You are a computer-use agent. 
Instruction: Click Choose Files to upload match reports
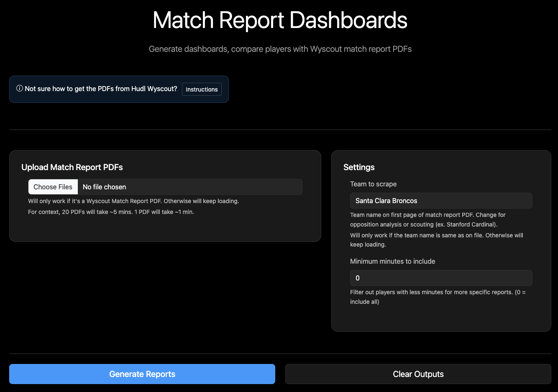click(x=53, y=186)
